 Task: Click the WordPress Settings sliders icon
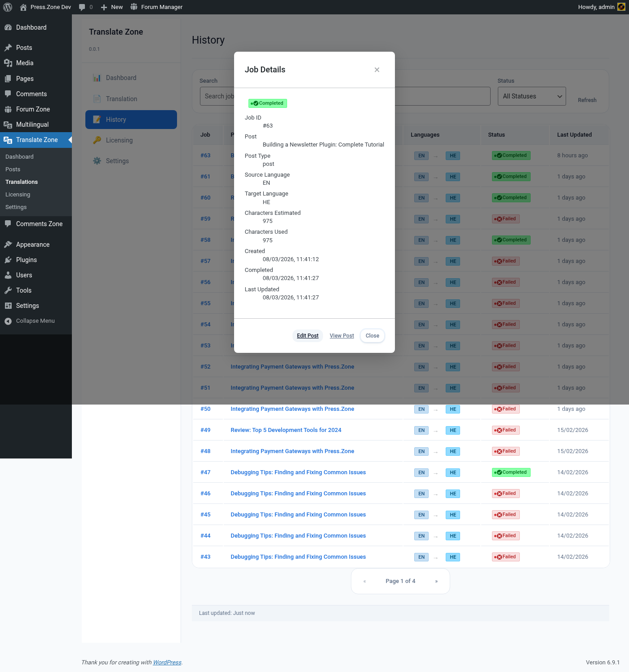pyautogui.click(x=8, y=306)
